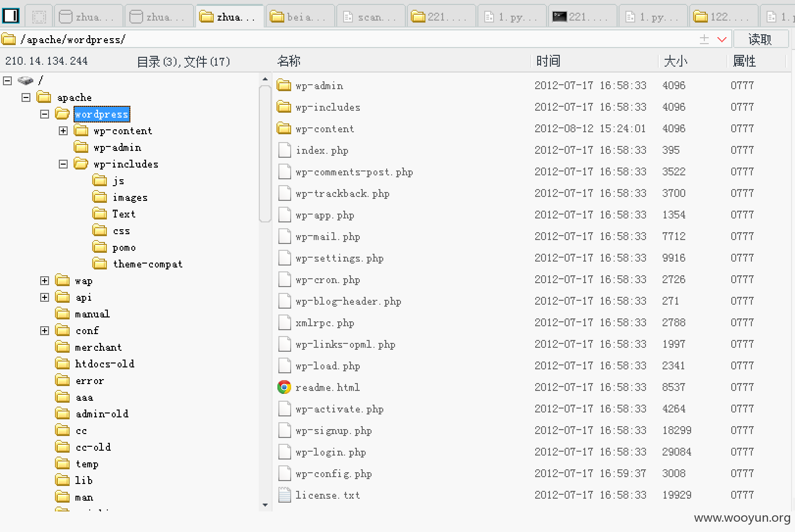Open the path history dropdown arrow

point(721,39)
